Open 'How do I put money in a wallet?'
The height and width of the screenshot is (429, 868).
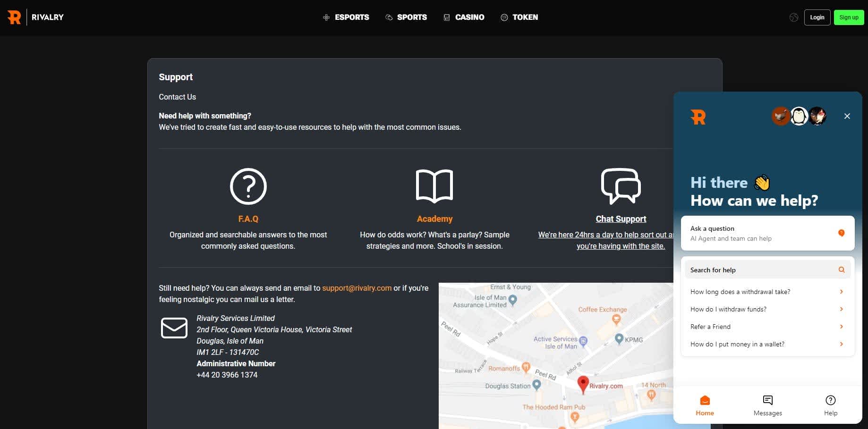768,344
